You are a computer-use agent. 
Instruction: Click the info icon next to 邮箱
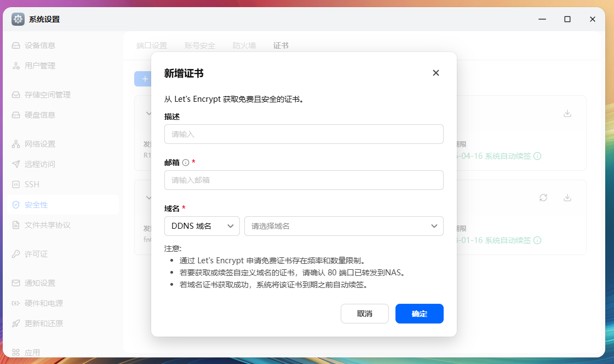click(x=185, y=161)
